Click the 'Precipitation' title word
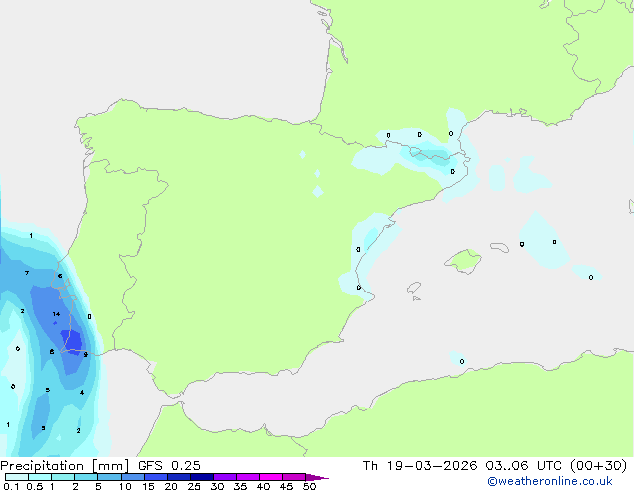Viewport: 634px width, 490px height. 42,466
